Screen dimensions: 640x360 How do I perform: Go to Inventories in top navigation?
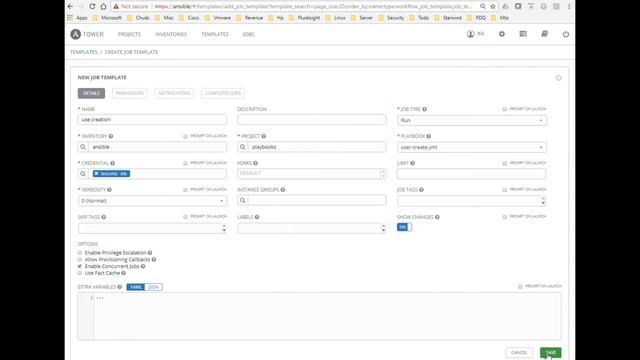coord(171,34)
